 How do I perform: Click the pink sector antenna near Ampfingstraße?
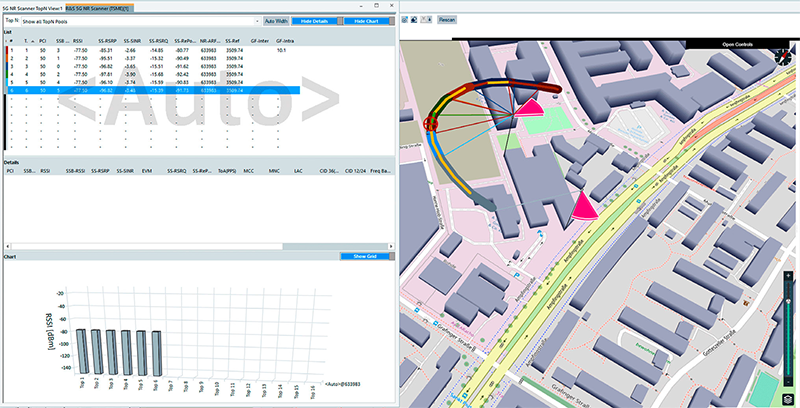(x=583, y=207)
